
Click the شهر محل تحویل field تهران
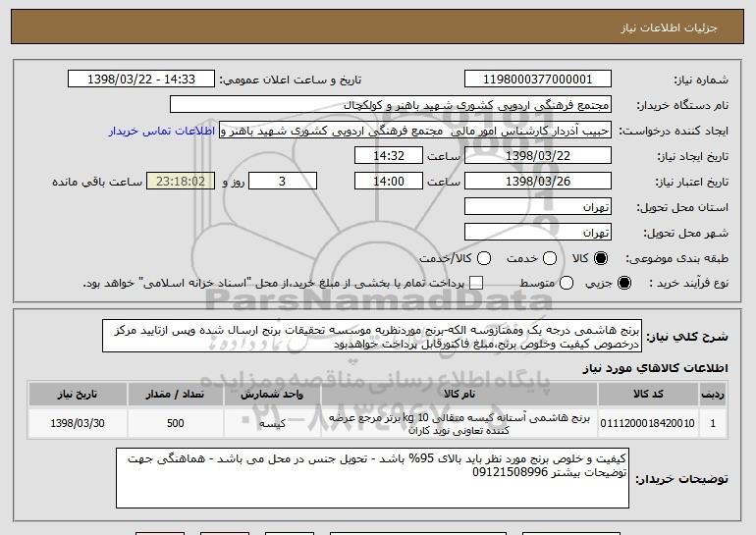[x=538, y=233]
